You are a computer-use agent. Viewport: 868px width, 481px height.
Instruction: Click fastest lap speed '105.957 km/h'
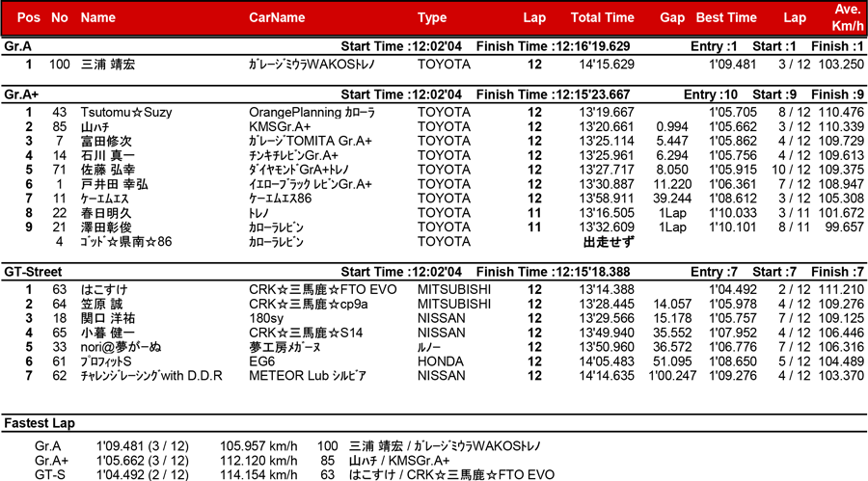click(258, 446)
